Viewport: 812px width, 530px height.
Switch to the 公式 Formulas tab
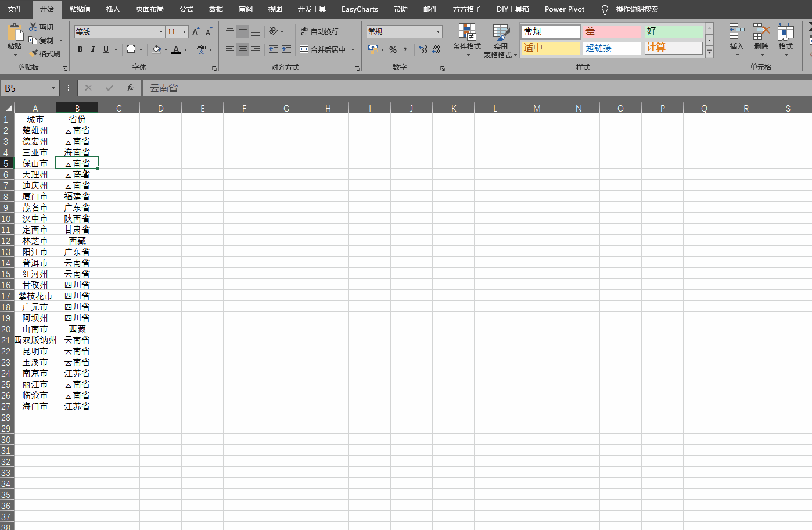[186, 9]
